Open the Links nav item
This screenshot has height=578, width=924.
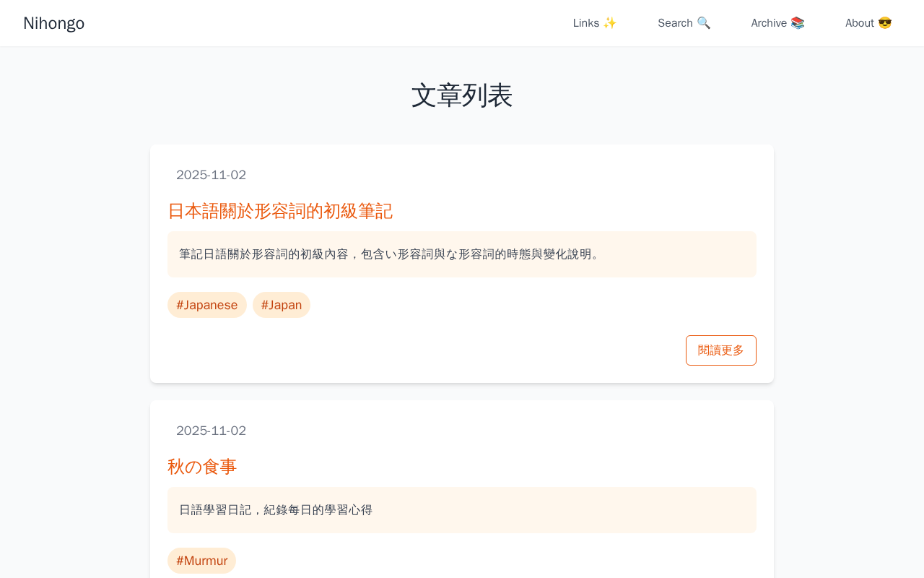click(x=586, y=23)
